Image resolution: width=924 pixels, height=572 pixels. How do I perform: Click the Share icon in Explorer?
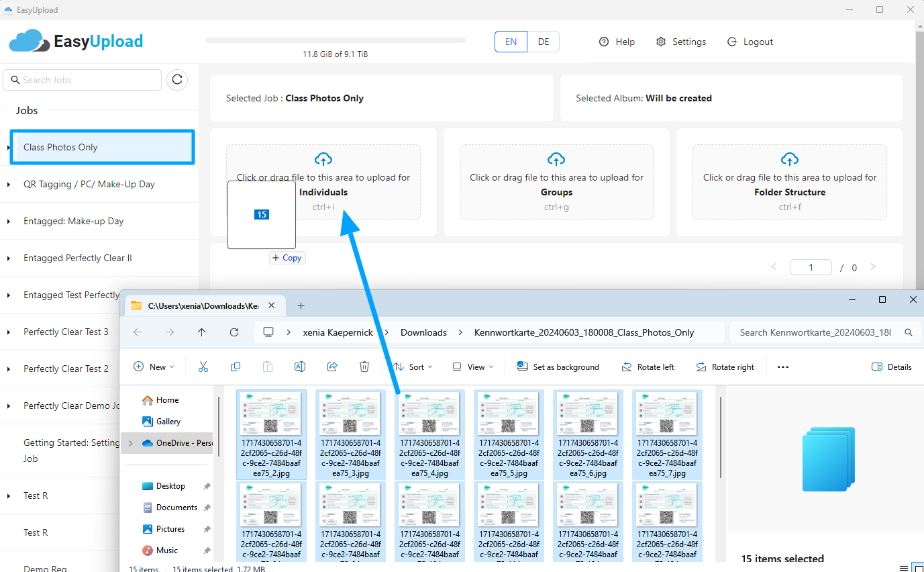pyautogui.click(x=332, y=367)
